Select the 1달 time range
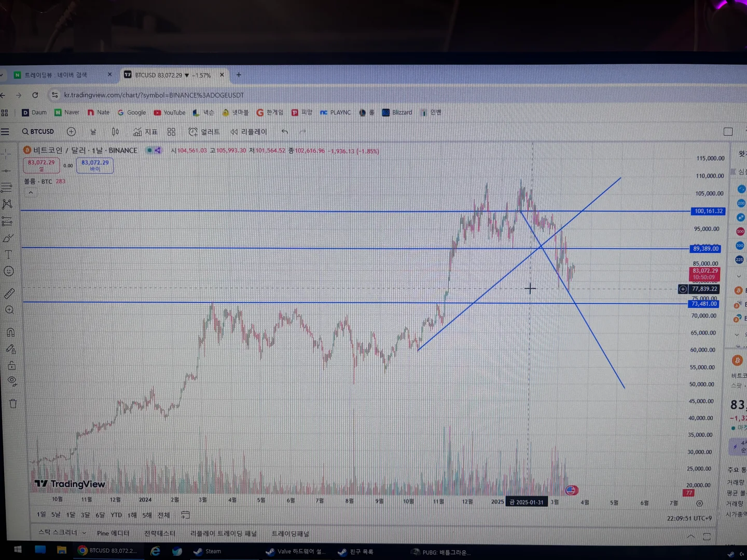This screenshot has width=747, height=560. click(71, 514)
